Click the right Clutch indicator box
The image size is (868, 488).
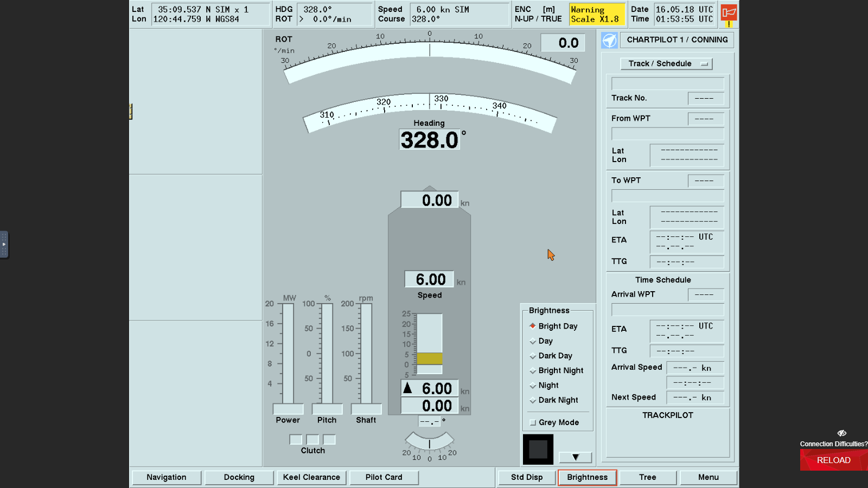329,439
